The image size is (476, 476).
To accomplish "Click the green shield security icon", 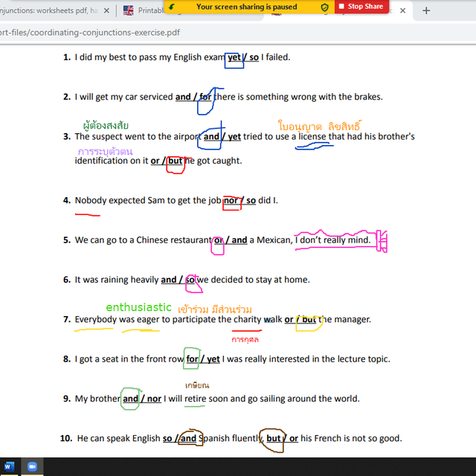I will pos(324,7).
